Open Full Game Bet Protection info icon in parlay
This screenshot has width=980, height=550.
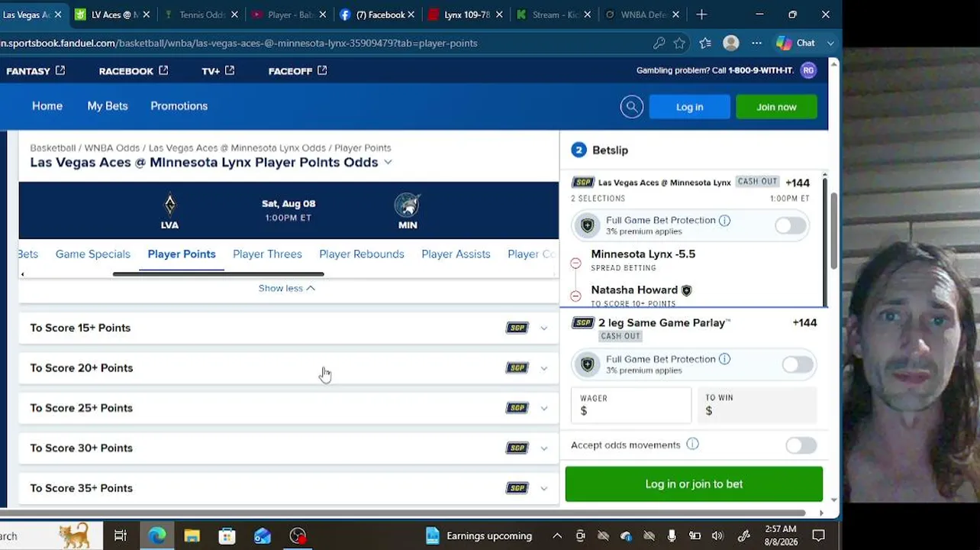[x=724, y=359]
